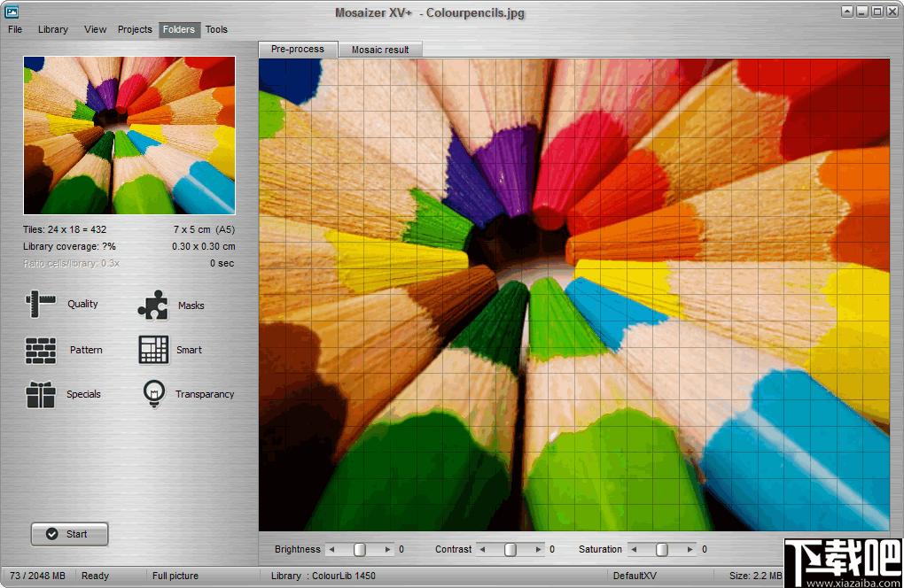Open the Transparancy light bulb icon
904x588 pixels.
pos(154,394)
